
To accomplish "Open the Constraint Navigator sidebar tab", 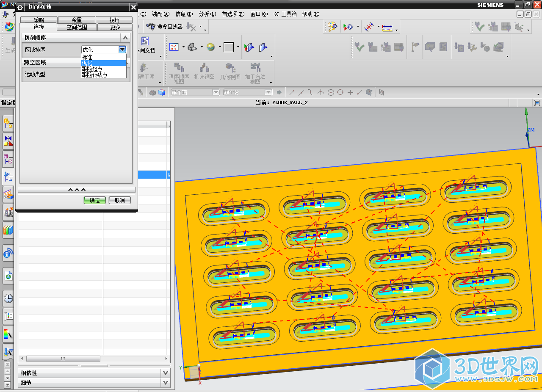I will [x=8, y=141].
